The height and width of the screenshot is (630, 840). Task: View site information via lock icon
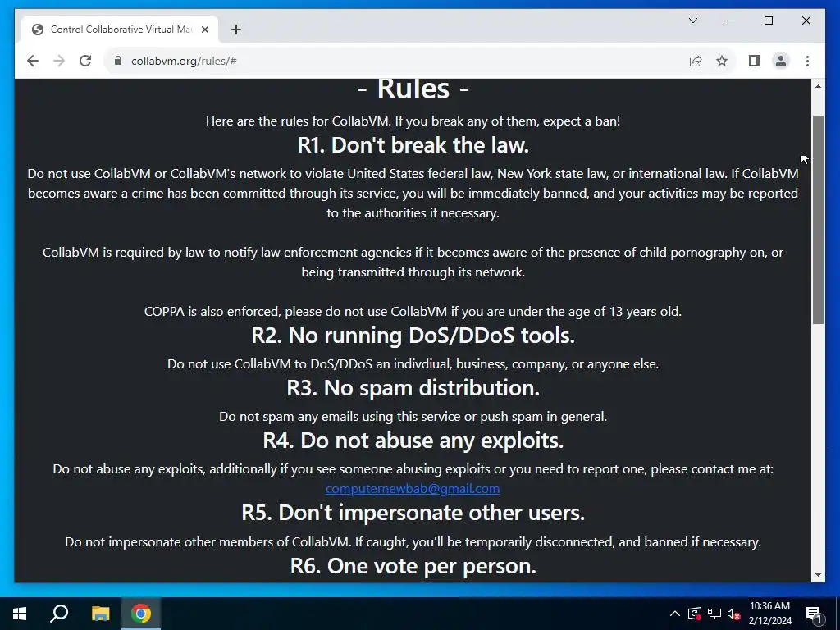point(118,61)
